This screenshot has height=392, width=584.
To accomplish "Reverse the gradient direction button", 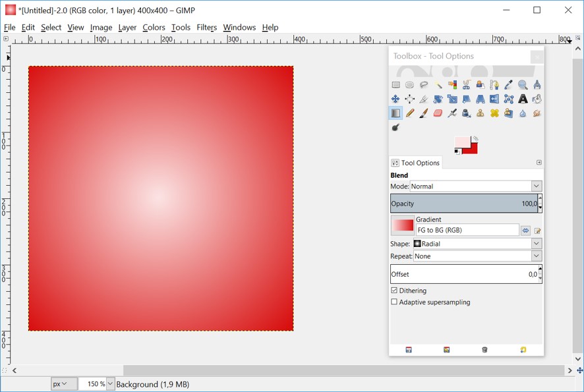I will click(x=525, y=231).
